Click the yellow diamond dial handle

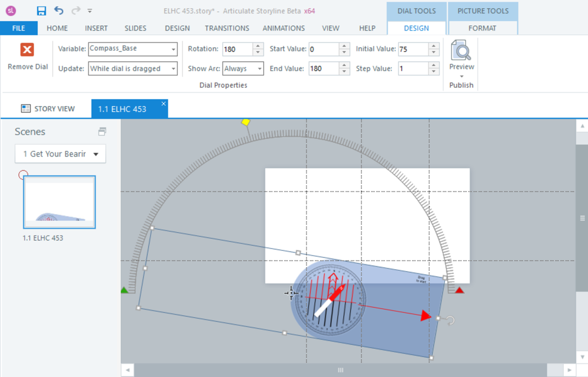click(246, 122)
